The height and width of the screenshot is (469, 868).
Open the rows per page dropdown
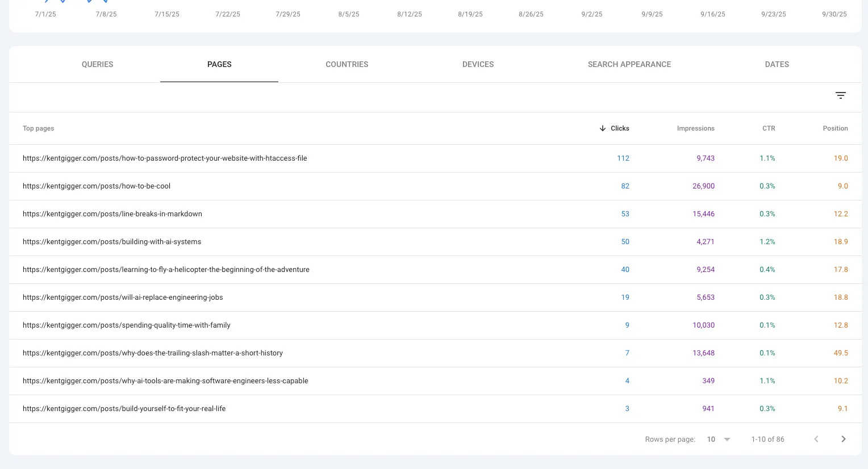719,439
